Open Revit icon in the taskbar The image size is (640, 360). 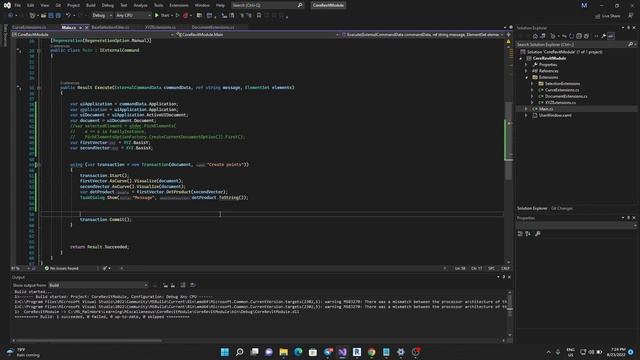pos(357,352)
